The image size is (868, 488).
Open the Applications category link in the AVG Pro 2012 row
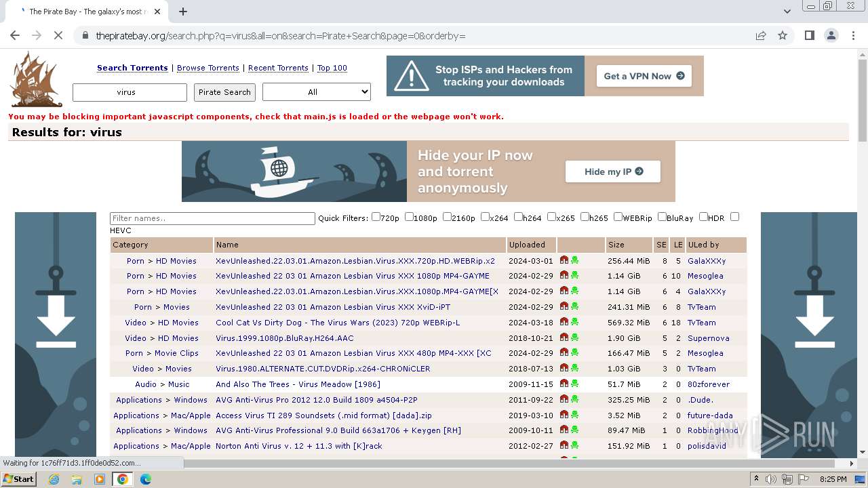[139, 400]
